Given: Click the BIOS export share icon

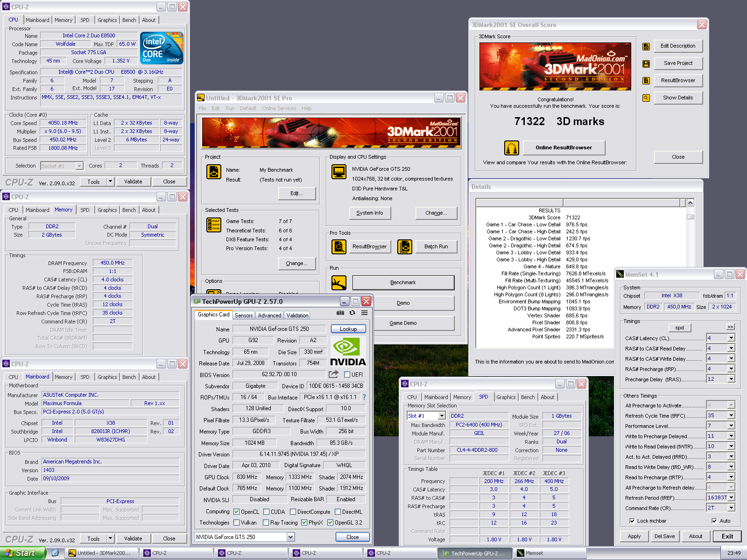Looking at the screenshot, I should click(x=333, y=374).
